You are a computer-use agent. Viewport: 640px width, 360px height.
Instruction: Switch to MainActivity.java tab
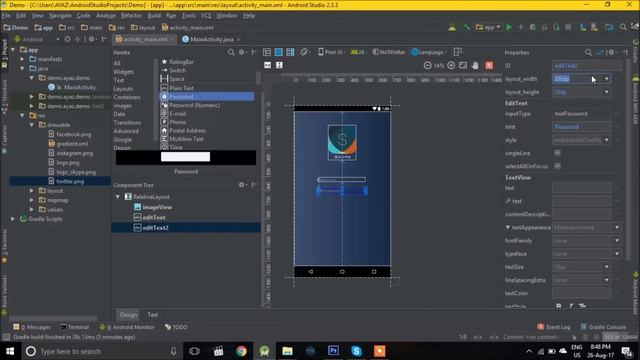click(211, 40)
